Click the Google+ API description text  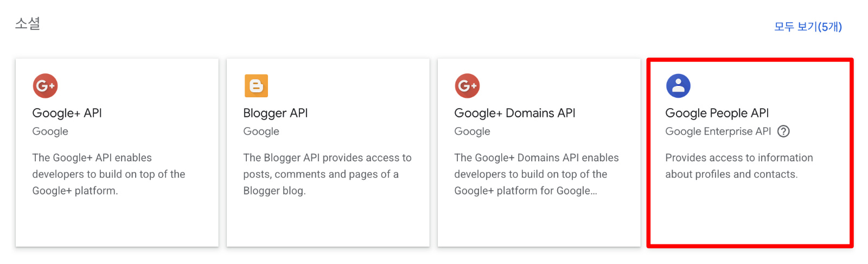pos(108,174)
